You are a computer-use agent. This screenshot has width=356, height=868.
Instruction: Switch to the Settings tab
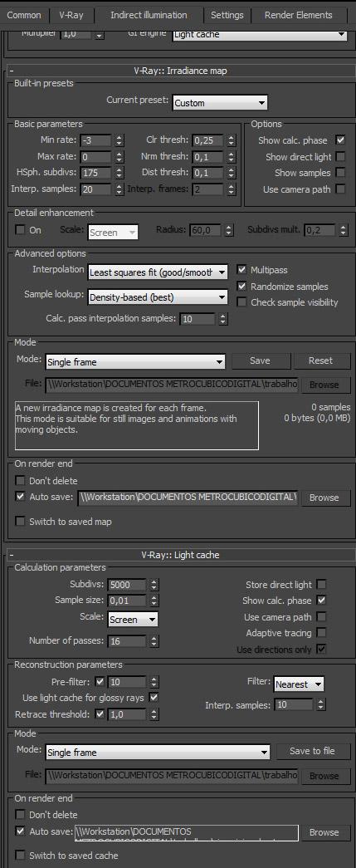[x=227, y=15]
